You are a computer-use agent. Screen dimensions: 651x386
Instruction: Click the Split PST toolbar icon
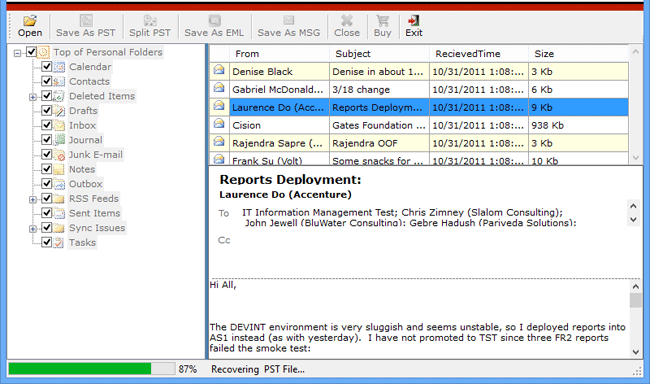(150, 20)
